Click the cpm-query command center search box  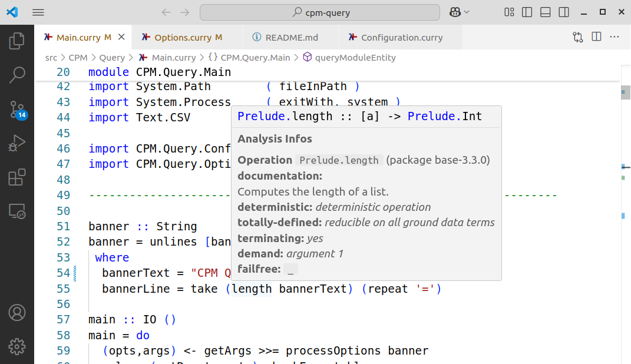click(319, 12)
